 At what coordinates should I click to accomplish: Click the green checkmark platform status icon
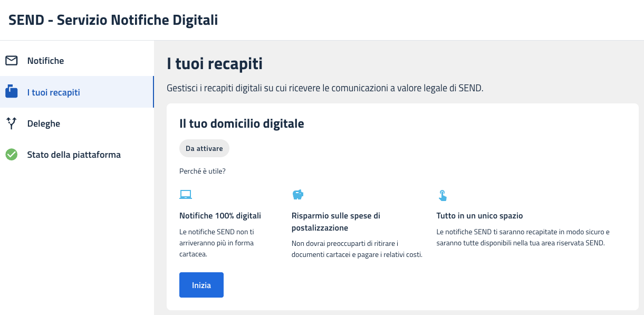tap(12, 155)
